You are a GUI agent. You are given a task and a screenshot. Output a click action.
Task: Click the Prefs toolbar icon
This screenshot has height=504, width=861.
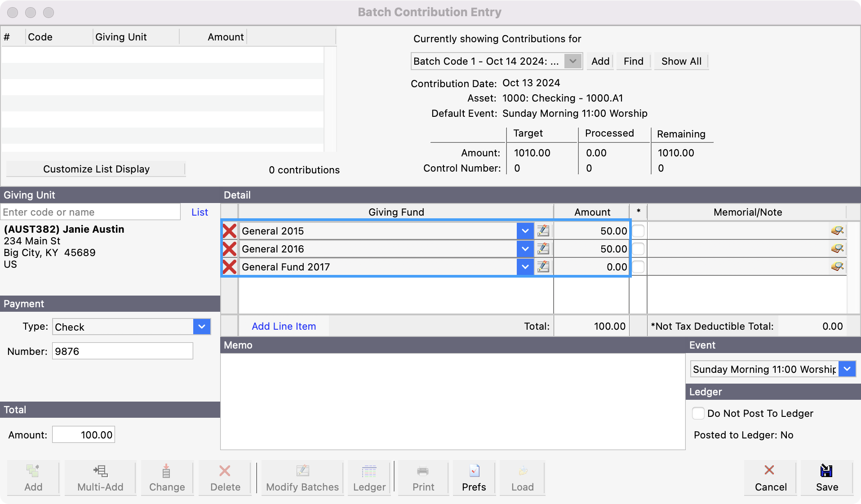pyautogui.click(x=474, y=471)
